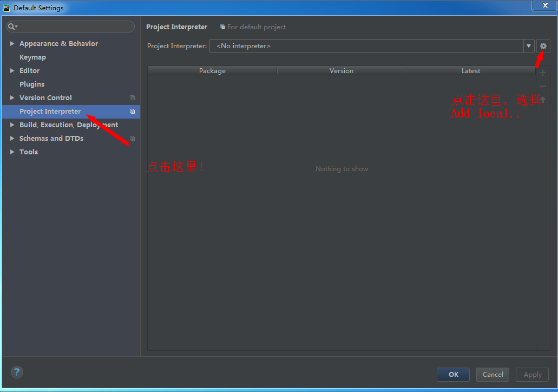Select Project Interpreter in the sidebar
Viewport: 558px width, 392px height.
tap(50, 112)
